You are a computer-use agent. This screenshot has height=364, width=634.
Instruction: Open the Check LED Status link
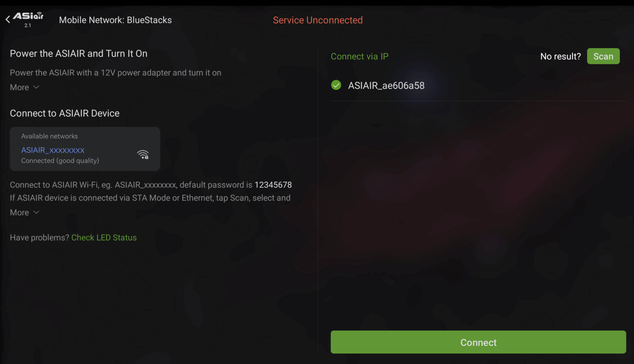tap(104, 237)
